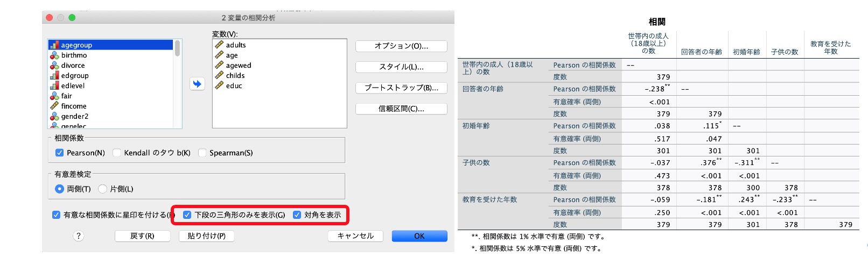
Task: Click the edlevel ordinal bar icon
Action: [x=54, y=86]
